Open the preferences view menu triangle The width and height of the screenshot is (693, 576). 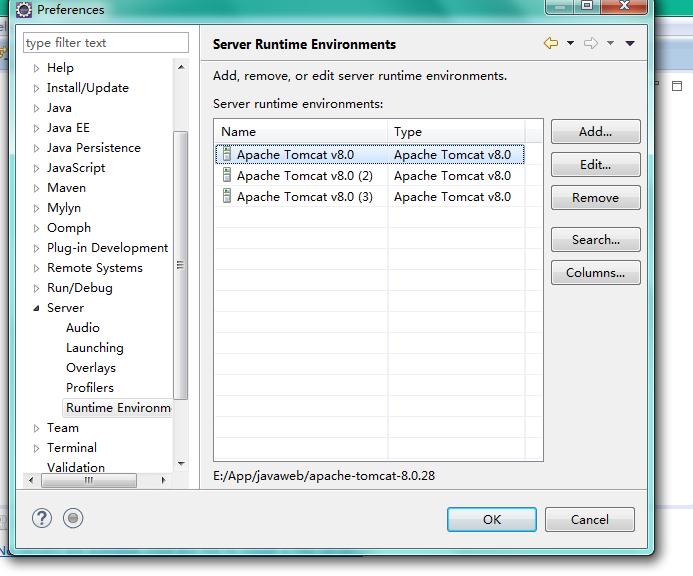pyautogui.click(x=630, y=43)
